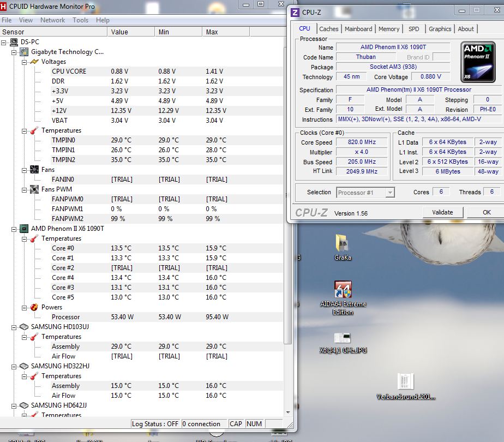This screenshot has height=442, width=504.
Task: Open the Tools menu
Action: (80, 20)
